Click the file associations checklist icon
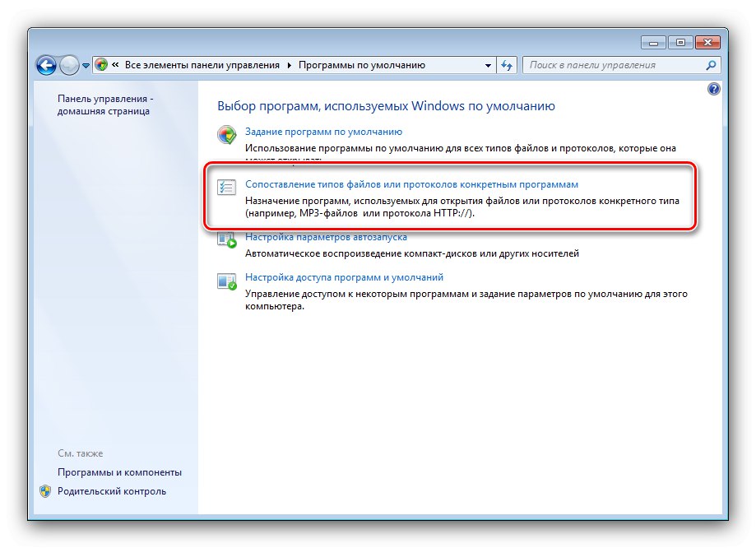Viewport: 756px width, 548px height. (x=226, y=187)
